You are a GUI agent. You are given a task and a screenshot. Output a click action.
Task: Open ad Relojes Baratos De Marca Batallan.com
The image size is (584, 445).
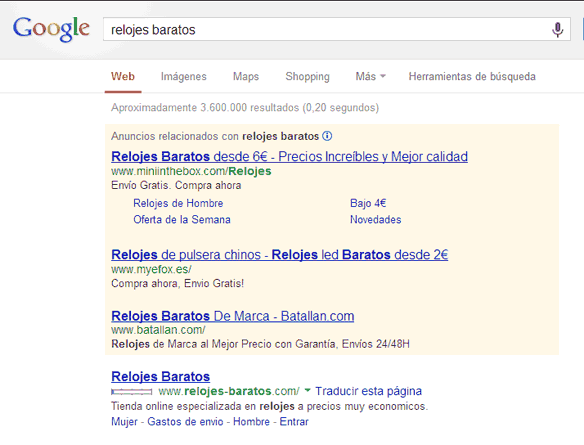(233, 316)
